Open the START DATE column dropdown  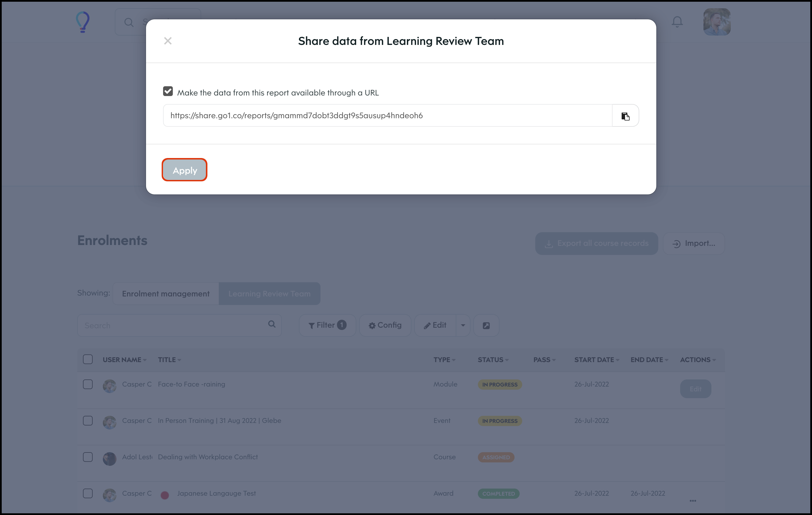tap(596, 360)
